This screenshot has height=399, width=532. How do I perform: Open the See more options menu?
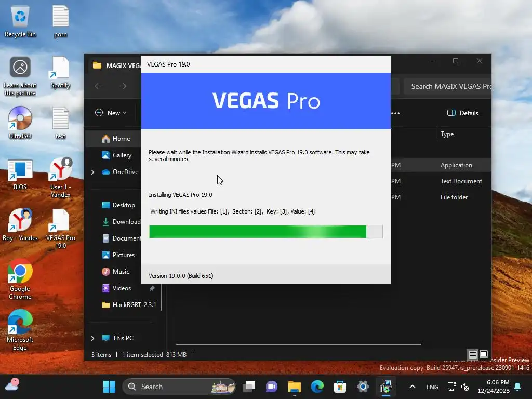coord(395,113)
